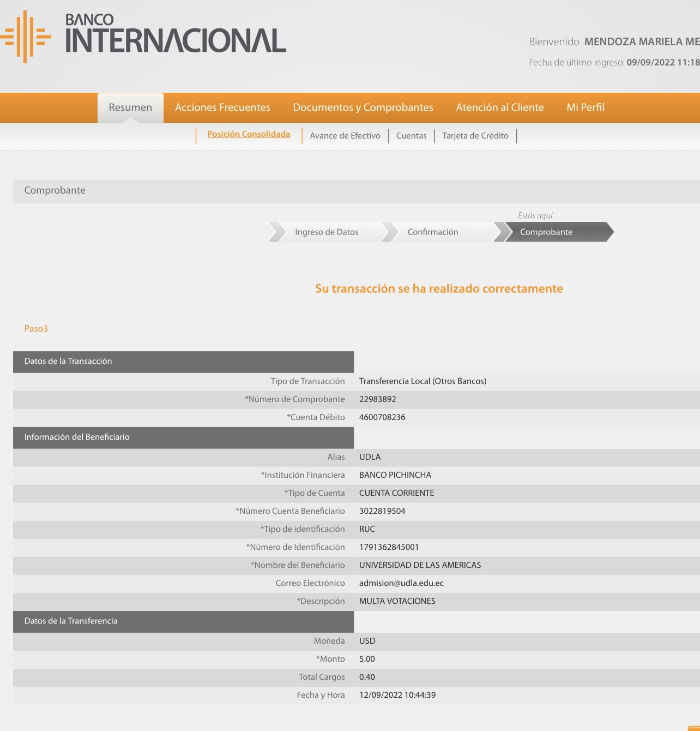Click beneficiary account number 3022819504
The height and width of the screenshot is (731, 700).
point(382,511)
